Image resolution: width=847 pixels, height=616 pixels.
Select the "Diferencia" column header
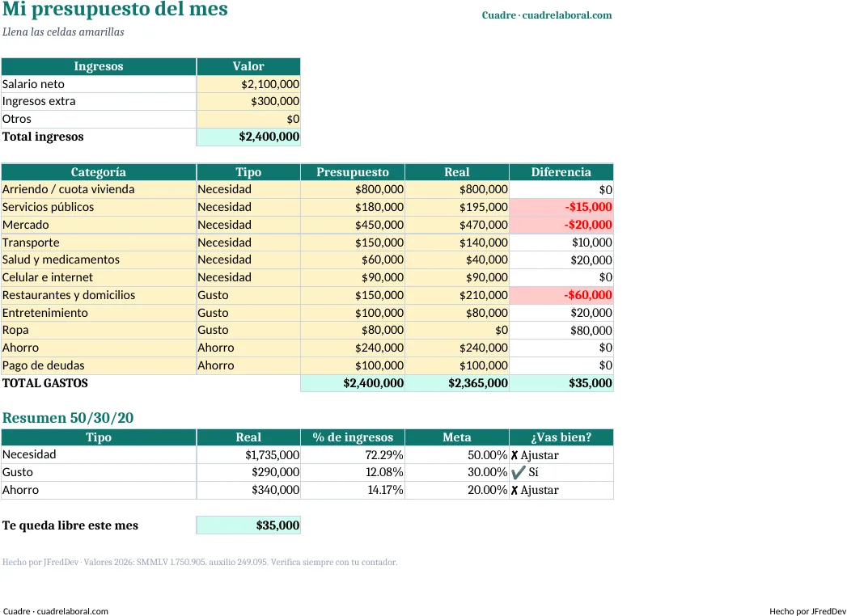[561, 172]
